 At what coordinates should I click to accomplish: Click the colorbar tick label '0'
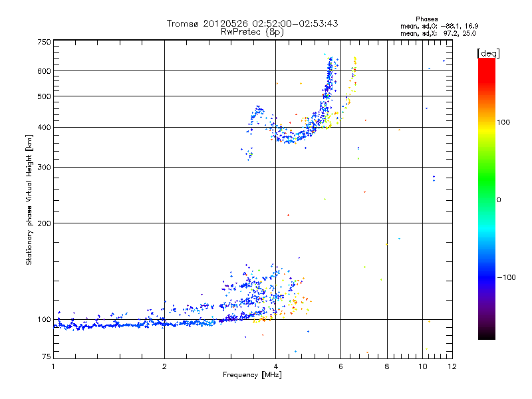point(499,199)
